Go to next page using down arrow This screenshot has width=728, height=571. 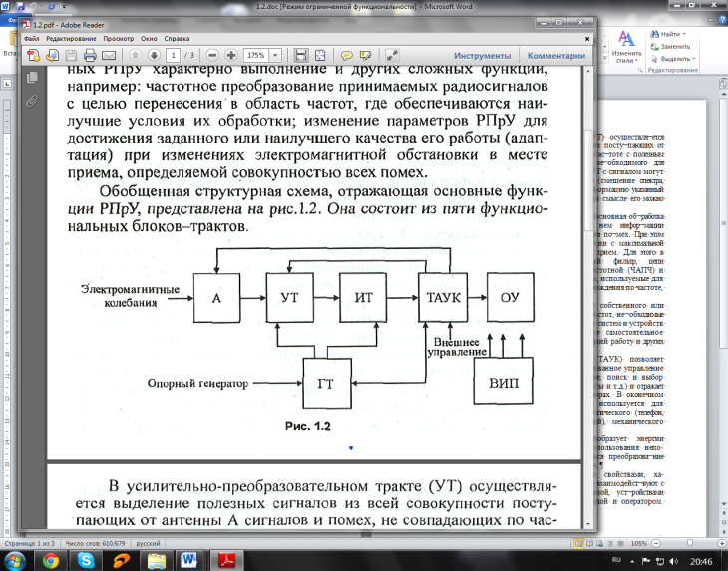coord(154,55)
